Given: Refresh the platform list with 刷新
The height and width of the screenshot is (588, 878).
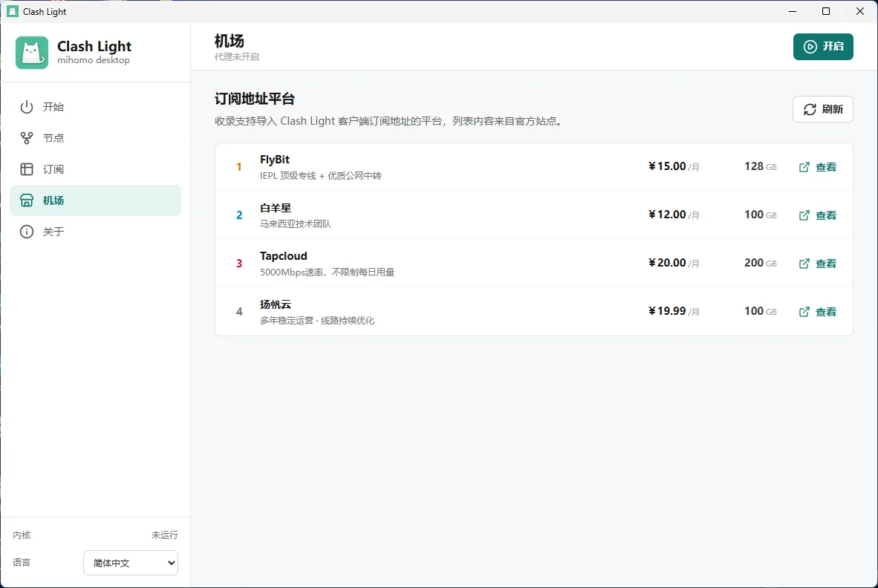Looking at the screenshot, I should point(822,109).
